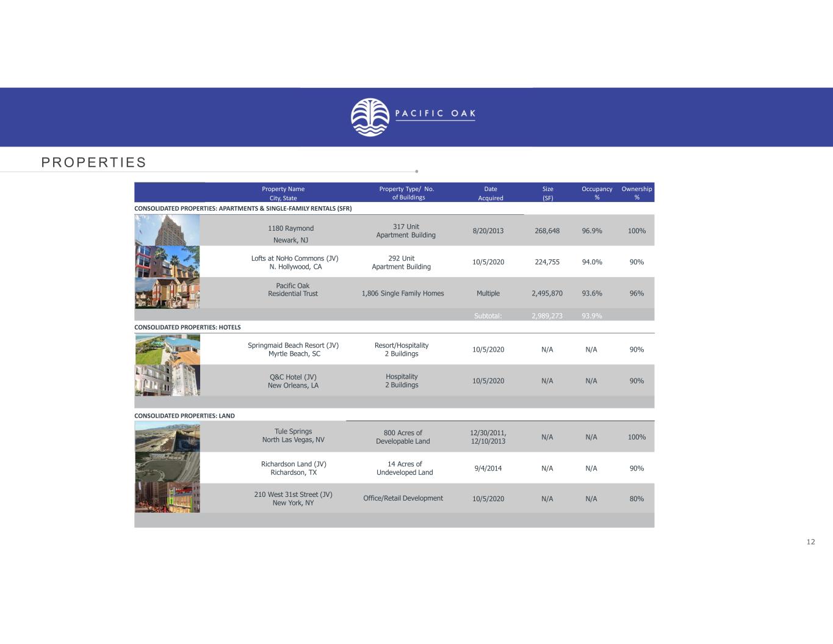This screenshot has width=833, height=644.
Task: Click the Property Name column header
Action: coord(283,193)
